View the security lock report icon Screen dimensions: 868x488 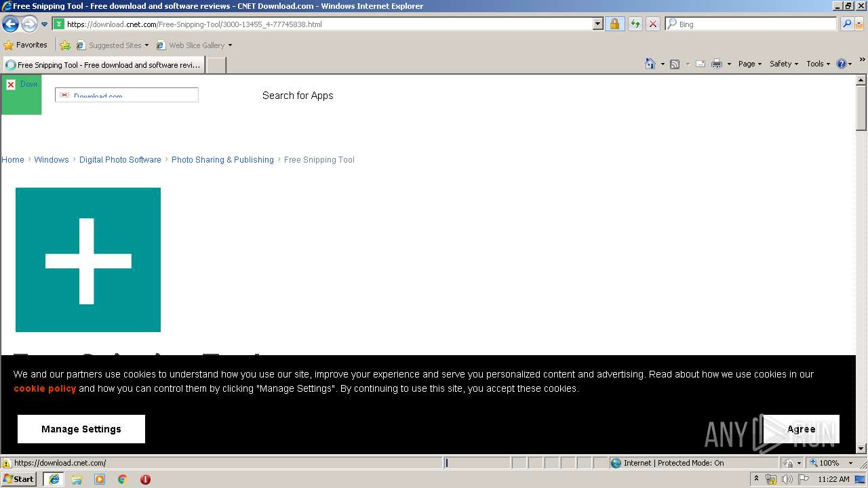[x=614, y=24]
